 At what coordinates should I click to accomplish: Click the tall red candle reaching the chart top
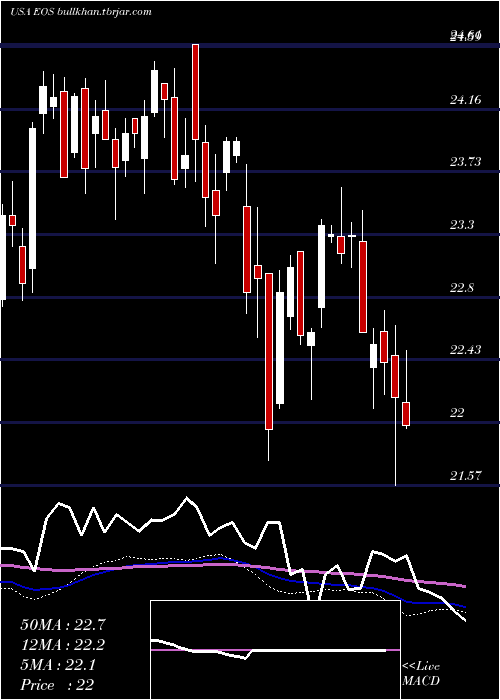195,92
